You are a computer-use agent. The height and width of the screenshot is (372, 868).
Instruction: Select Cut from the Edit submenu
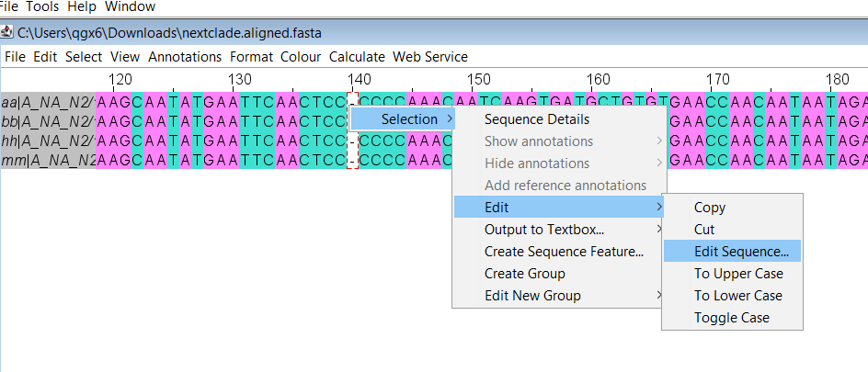704,230
